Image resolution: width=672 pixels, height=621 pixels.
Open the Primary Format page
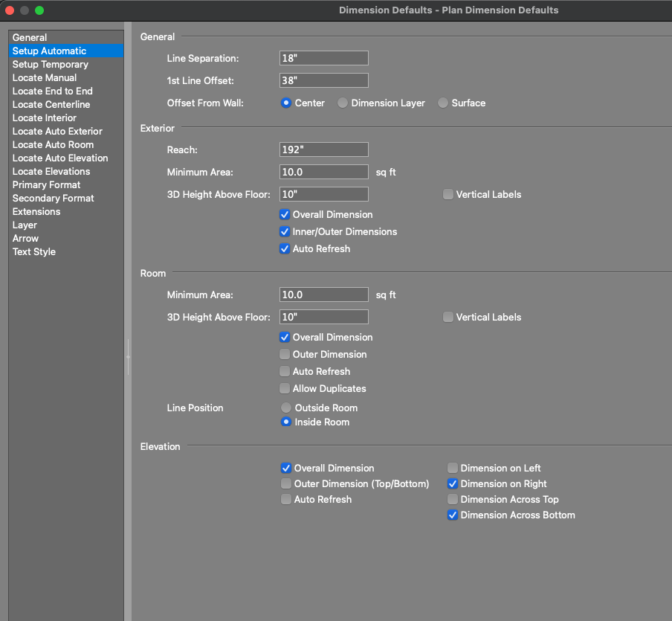pos(46,184)
